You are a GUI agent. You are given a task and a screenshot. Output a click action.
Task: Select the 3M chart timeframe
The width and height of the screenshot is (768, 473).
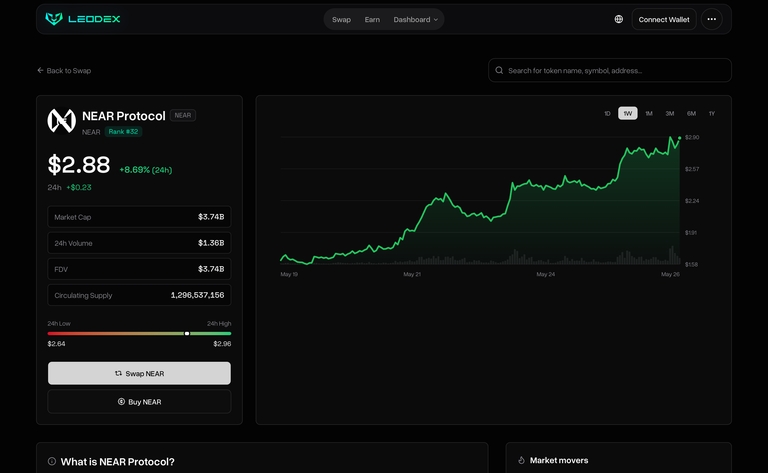coord(670,114)
